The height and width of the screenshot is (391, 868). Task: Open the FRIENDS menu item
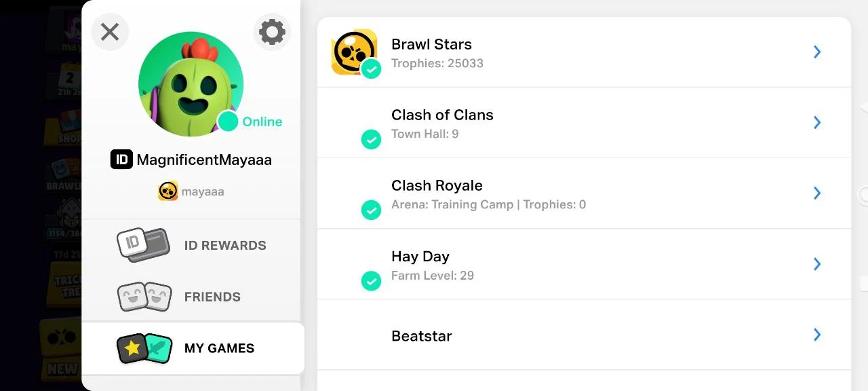coord(212,297)
